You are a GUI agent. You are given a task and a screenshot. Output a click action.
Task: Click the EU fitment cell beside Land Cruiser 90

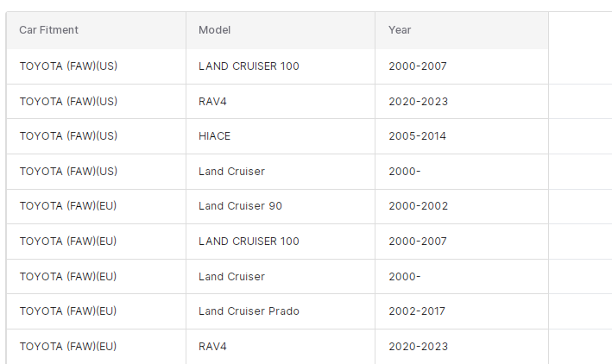(68, 206)
